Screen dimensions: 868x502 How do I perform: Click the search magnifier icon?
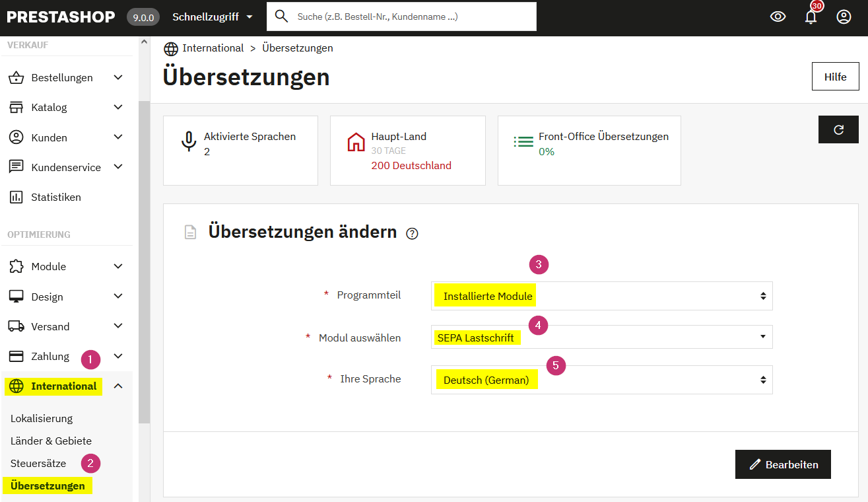(281, 17)
